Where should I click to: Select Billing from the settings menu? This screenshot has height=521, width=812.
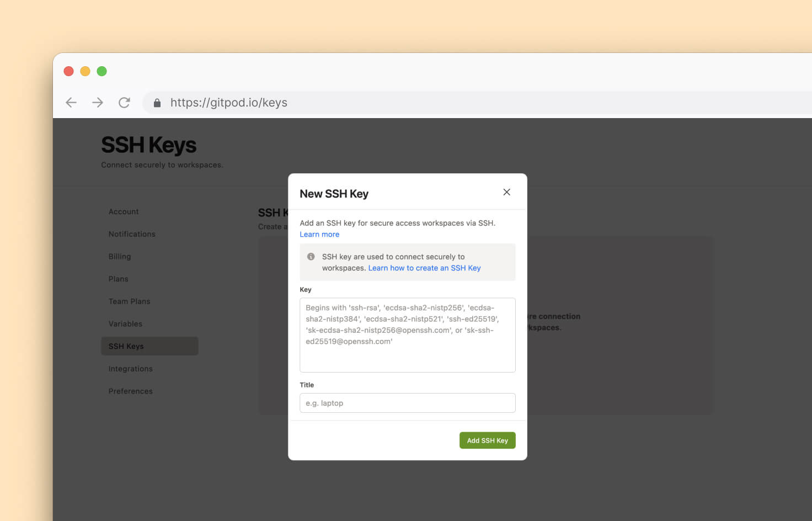pyautogui.click(x=120, y=257)
